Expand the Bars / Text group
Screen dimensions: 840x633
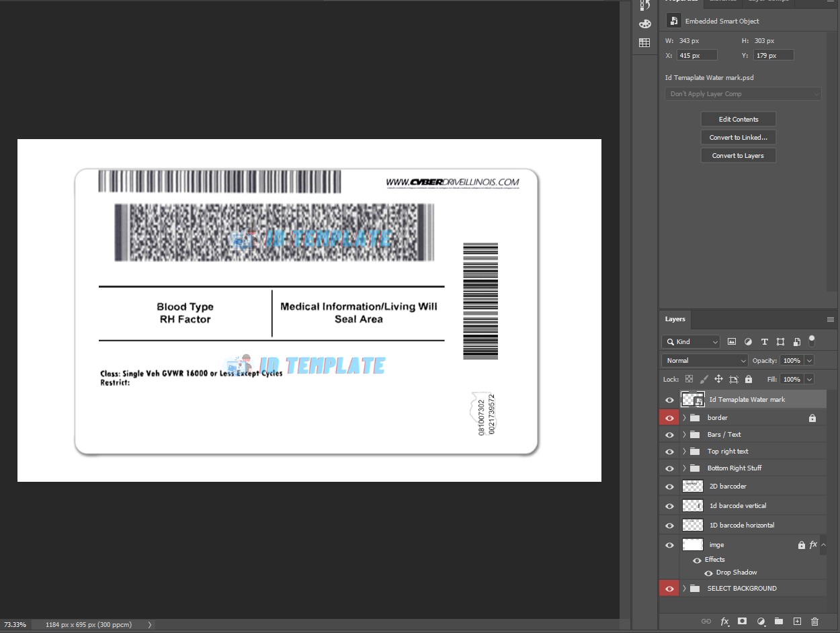pos(684,435)
